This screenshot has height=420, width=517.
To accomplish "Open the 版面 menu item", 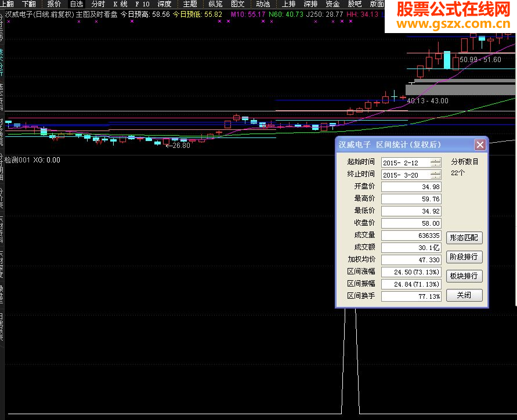I will pyautogui.click(x=377, y=4).
